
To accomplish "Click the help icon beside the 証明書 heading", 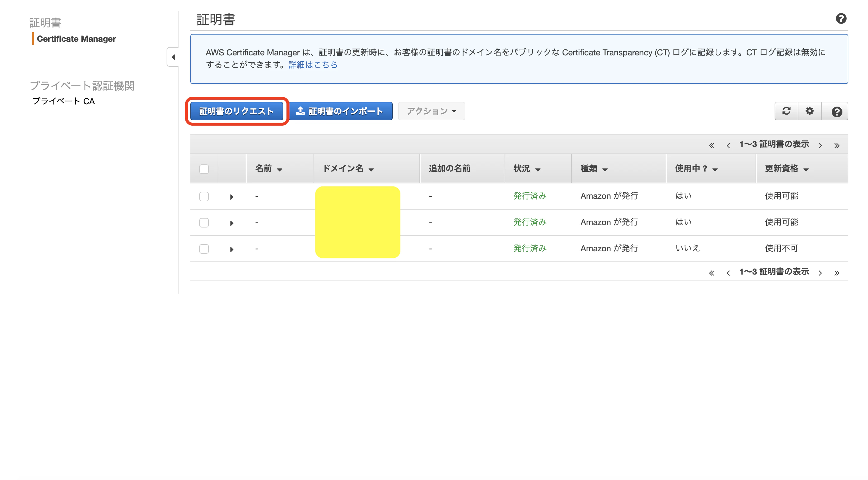I will [x=841, y=18].
